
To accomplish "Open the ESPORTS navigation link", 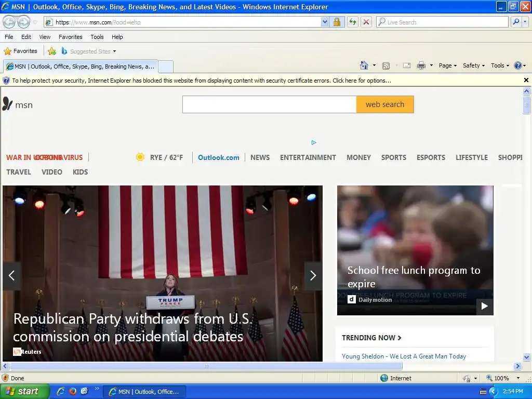I will [431, 157].
